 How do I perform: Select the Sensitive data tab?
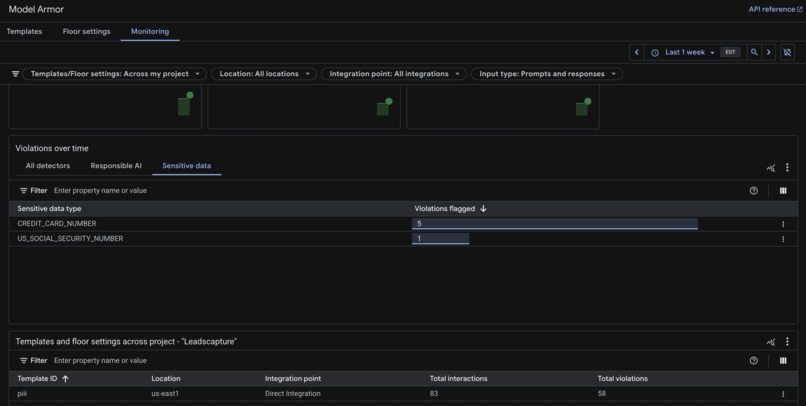[187, 165]
